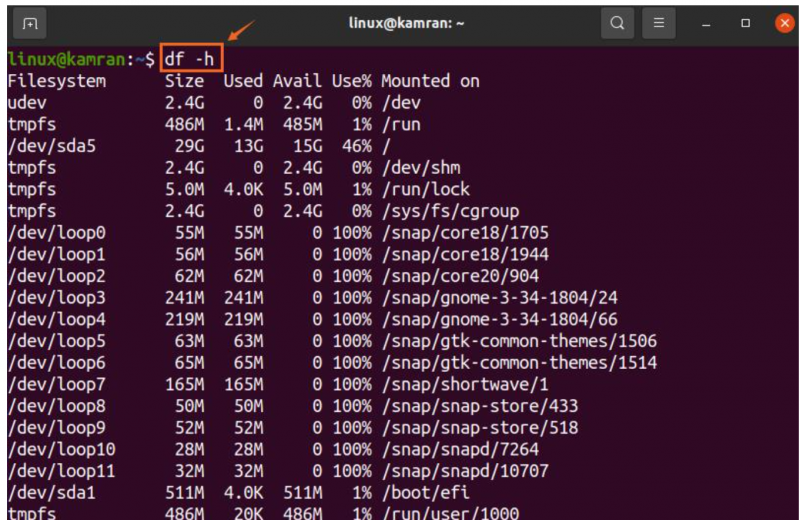Click the 165M size value for loop7
800x520 pixels.
click(x=184, y=385)
